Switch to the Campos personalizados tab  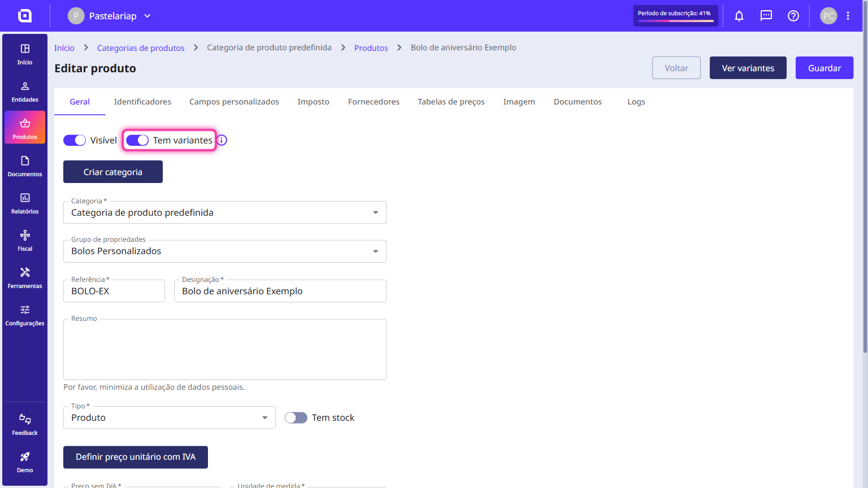pos(234,102)
